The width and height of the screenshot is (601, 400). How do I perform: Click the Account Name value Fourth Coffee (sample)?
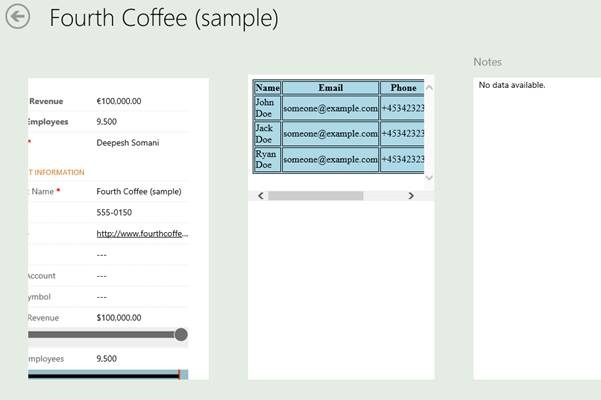[x=139, y=191]
